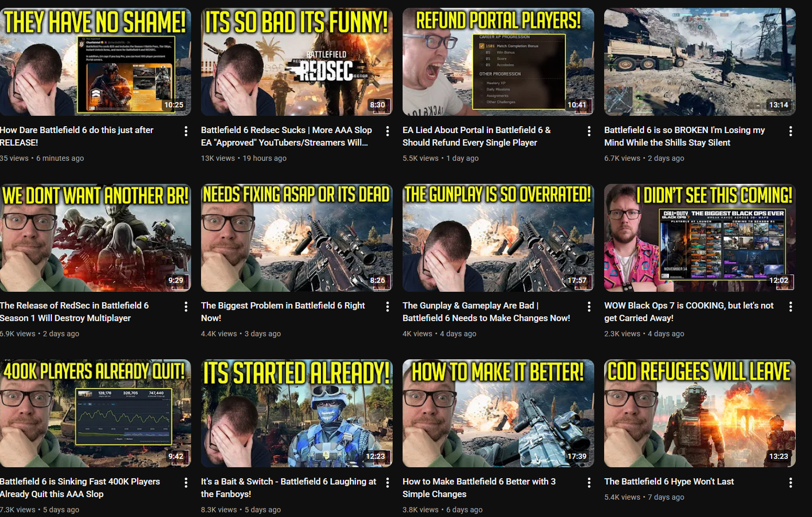Image resolution: width=812 pixels, height=517 pixels.
Task: Open three-dot menu for 'Battlefield 6 Redsec Sucks'
Action: pos(387,131)
